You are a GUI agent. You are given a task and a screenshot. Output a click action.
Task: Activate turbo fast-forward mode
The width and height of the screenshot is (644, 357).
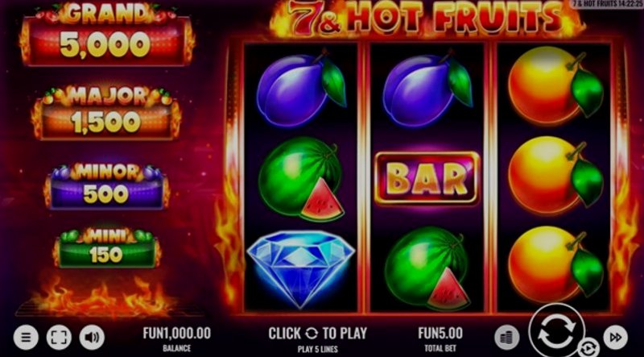pos(615,338)
